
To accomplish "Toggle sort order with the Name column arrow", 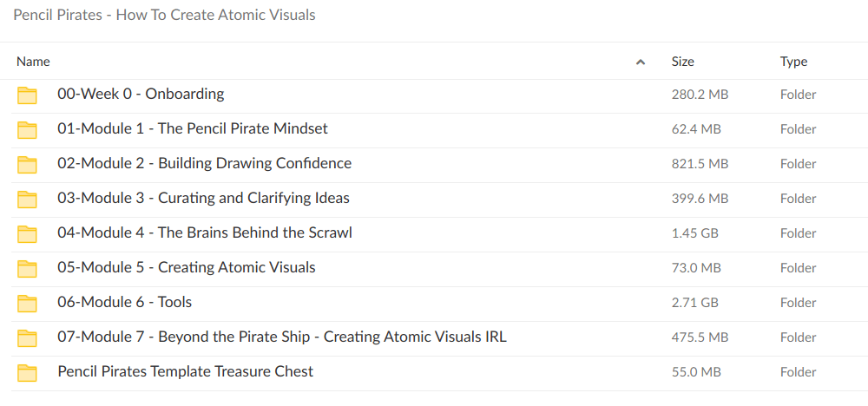I will pos(641,62).
